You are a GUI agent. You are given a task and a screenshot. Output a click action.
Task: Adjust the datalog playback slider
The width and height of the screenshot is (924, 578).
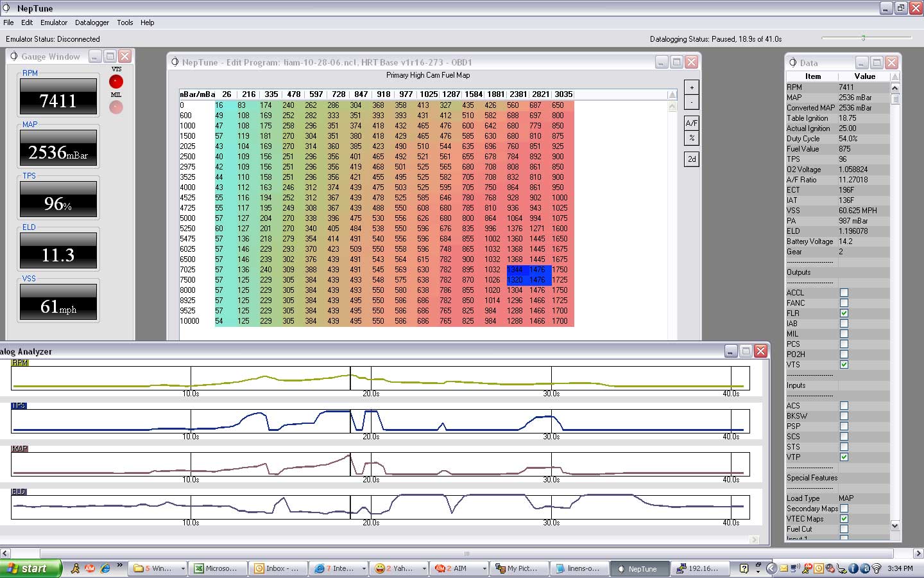[x=864, y=39]
